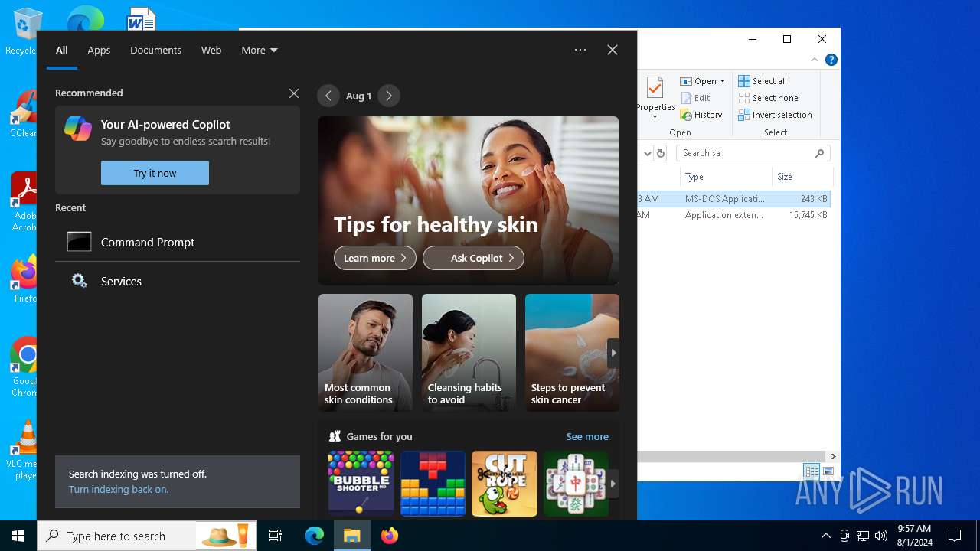This screenshot has width=980, height=551.
Task: Dismiss the Recommended Copilot card
Action: coord(294,93)
